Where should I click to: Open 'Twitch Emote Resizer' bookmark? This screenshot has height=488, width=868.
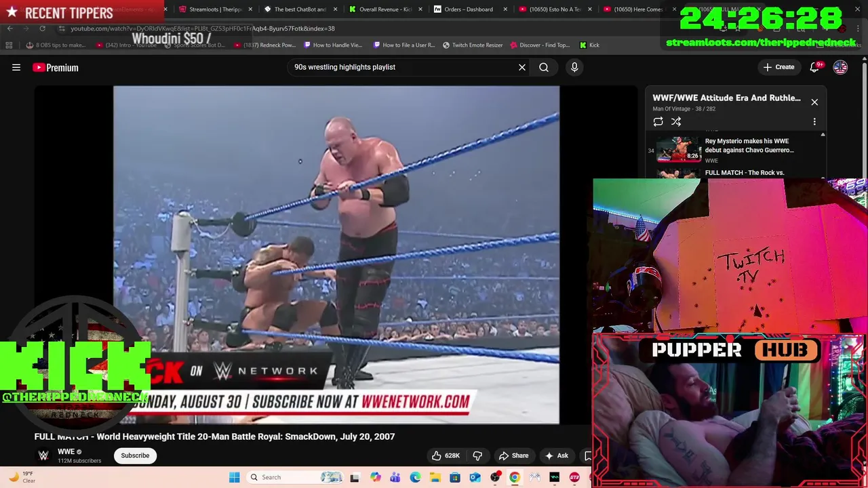point(473,45)
